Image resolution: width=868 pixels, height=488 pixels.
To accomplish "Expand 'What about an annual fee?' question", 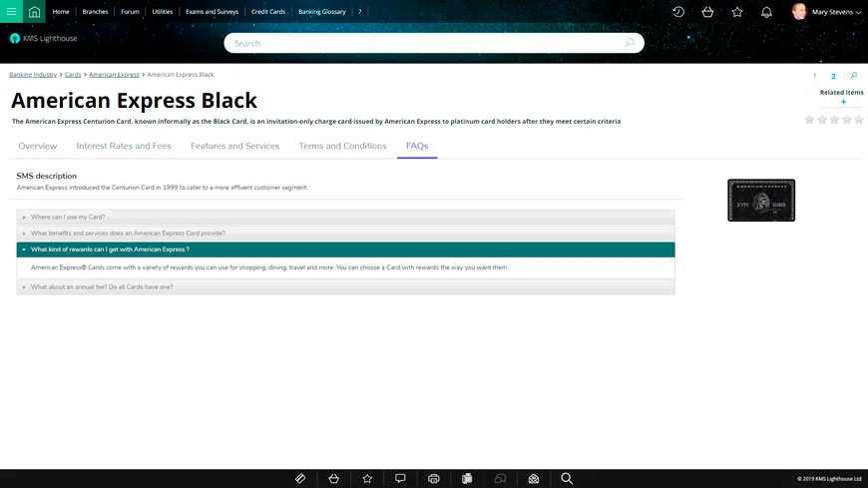I will point(345,287).
